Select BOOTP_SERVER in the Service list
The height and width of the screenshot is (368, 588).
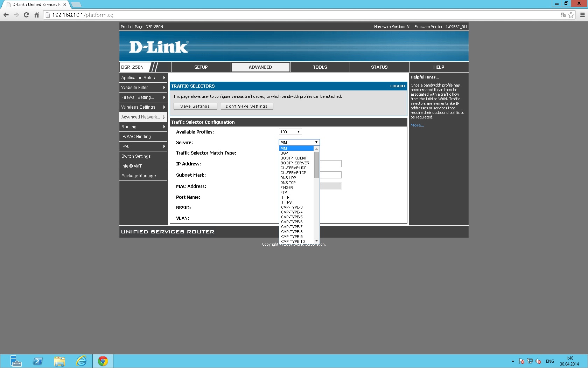tap(296, 163)
